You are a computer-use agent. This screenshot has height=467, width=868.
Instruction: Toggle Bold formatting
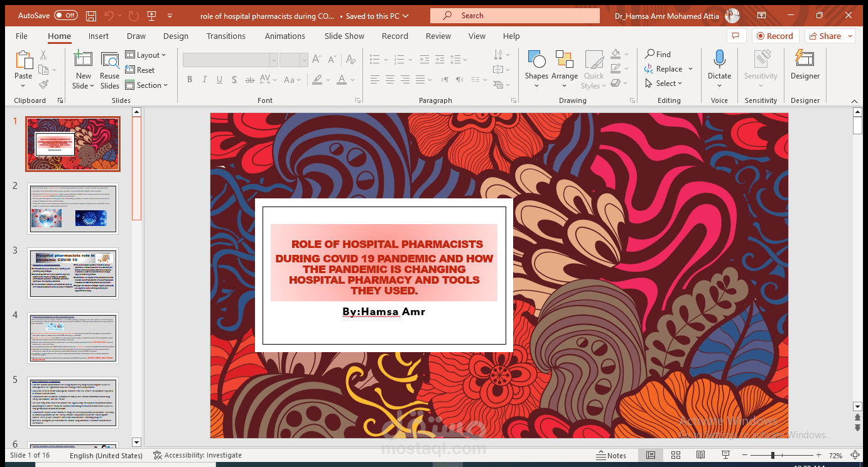click(x=190, y=80)
